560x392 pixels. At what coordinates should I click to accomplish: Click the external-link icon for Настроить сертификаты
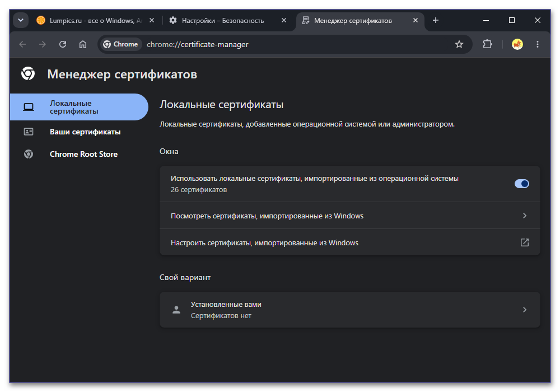[525, 242]
